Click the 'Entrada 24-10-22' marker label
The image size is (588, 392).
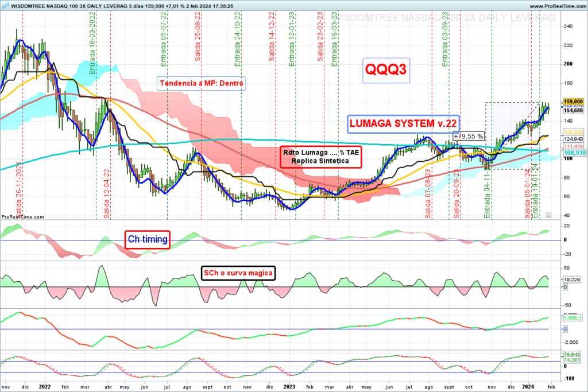(x=237, y=40)
